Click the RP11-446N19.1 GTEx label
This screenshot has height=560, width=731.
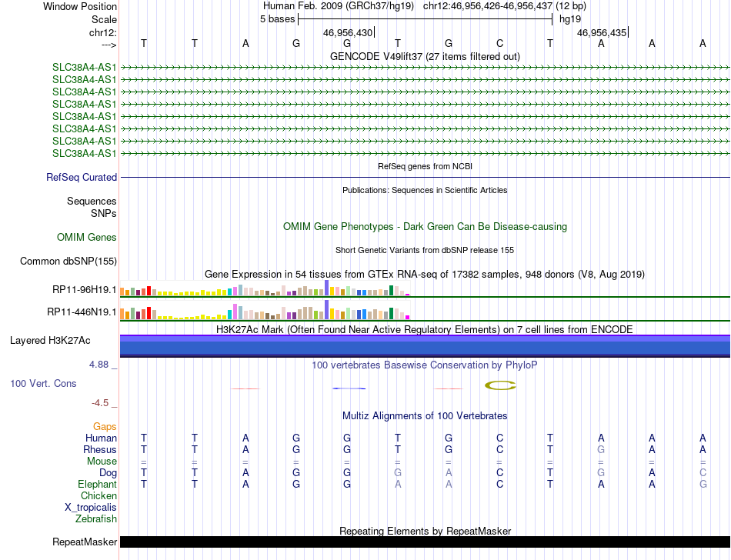[x=82, y=312]
